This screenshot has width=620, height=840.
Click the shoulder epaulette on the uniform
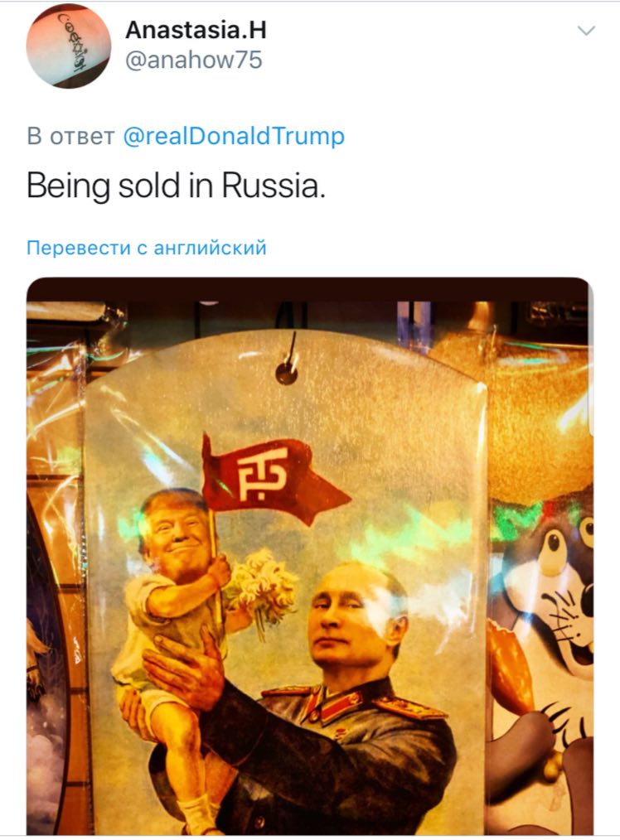410,706
